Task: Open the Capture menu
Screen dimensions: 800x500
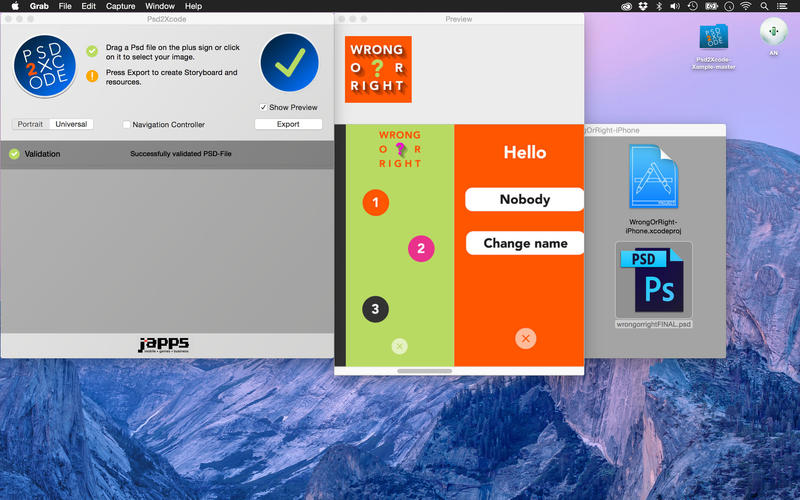Action: pos(120,6)
